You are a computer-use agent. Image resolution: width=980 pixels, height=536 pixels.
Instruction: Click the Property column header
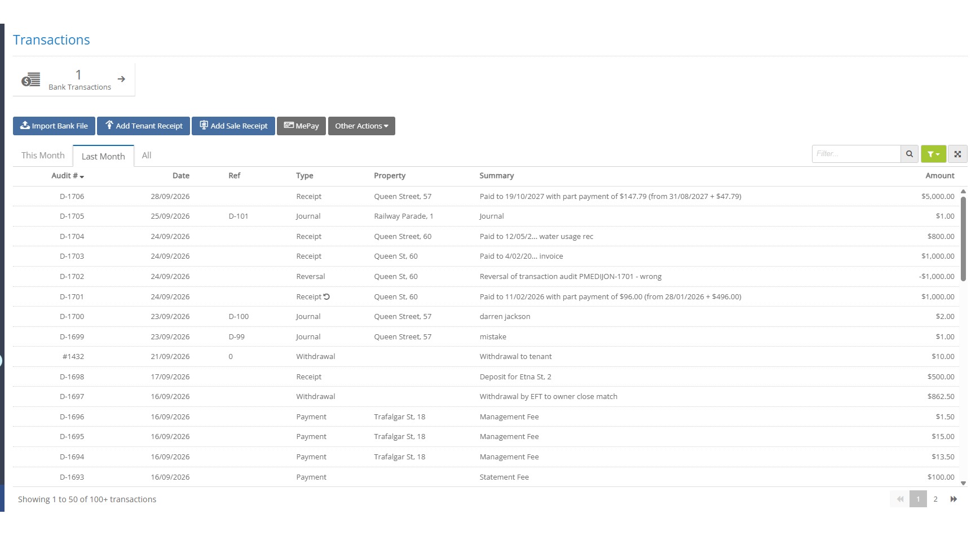(x=390, y=176)
